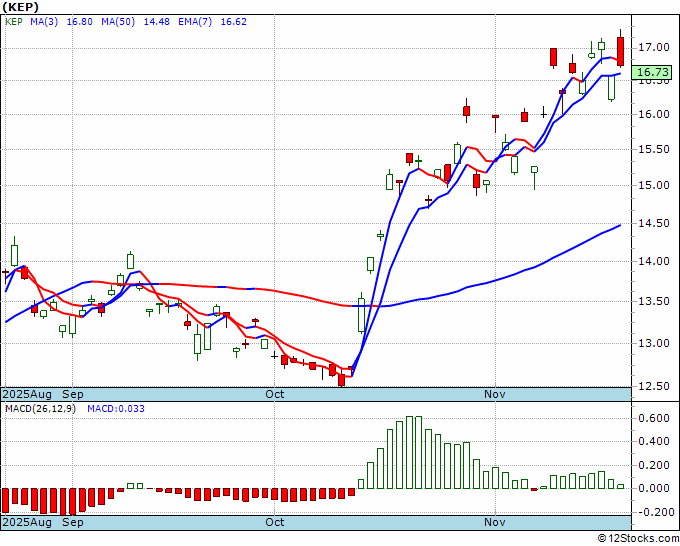Viewport: 680px width, 546px height.
Task: Click the 2025Aug label on MACD timeline
Action: 27,522
